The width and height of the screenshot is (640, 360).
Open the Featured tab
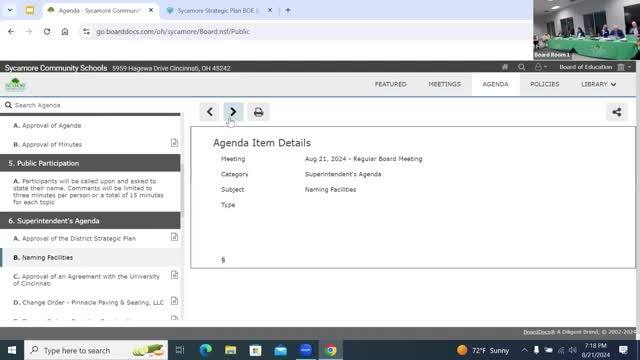pos(391,84)
